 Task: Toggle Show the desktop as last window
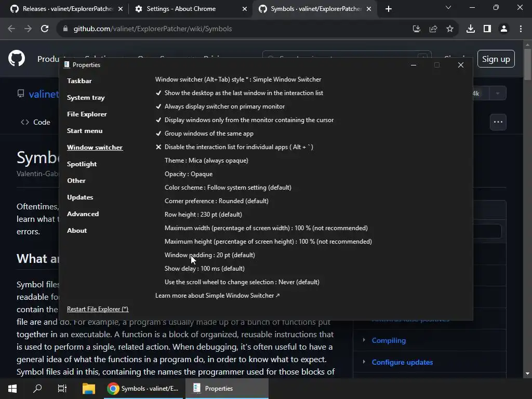(239, 93)
